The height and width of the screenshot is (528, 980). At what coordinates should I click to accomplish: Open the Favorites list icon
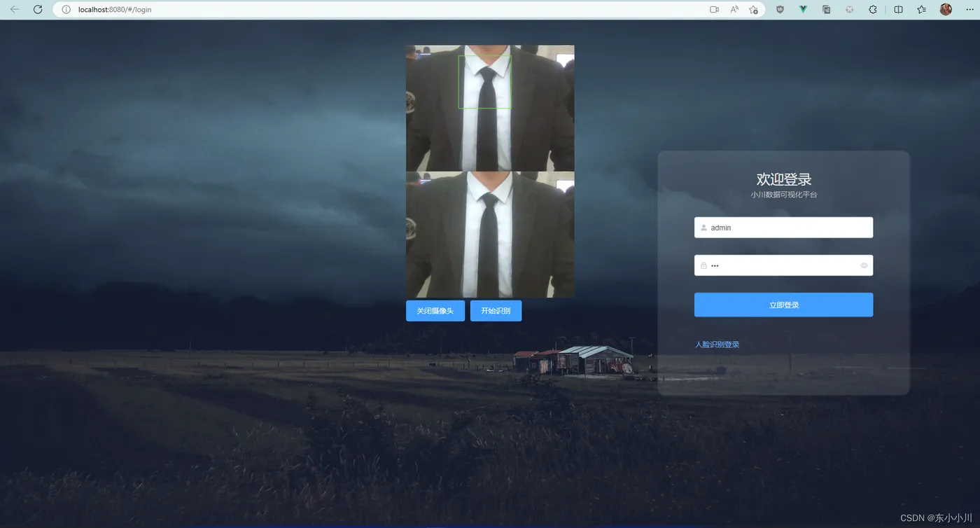click(921, 10)
